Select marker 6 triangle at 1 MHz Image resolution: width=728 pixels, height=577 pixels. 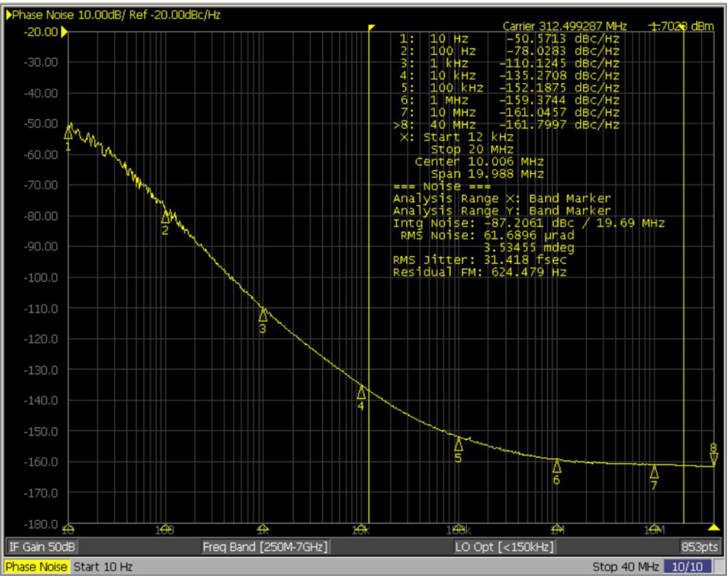[556, 466]
